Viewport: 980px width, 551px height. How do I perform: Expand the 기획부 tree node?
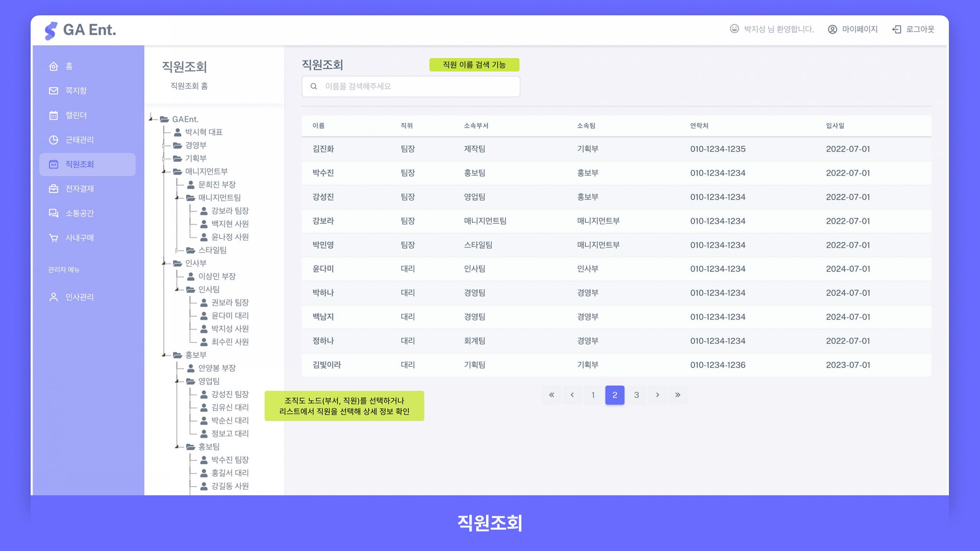coord(164,158)
